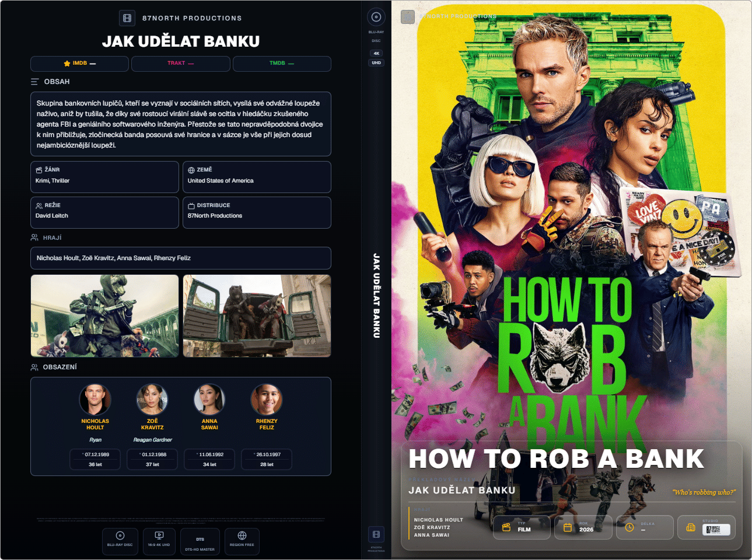
Task: Click the clapperboard icon next to ŽÁNR
Action: (x=39, y=170)
